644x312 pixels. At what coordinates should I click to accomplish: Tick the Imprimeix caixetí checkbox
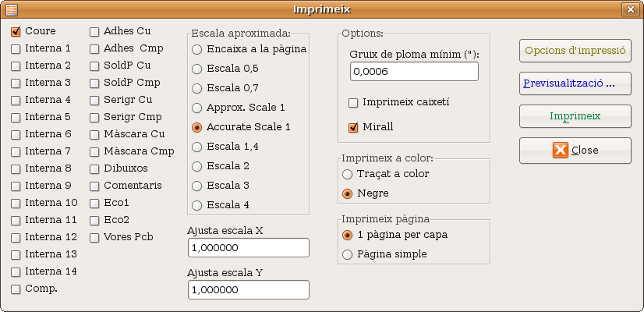pos(353,103)
